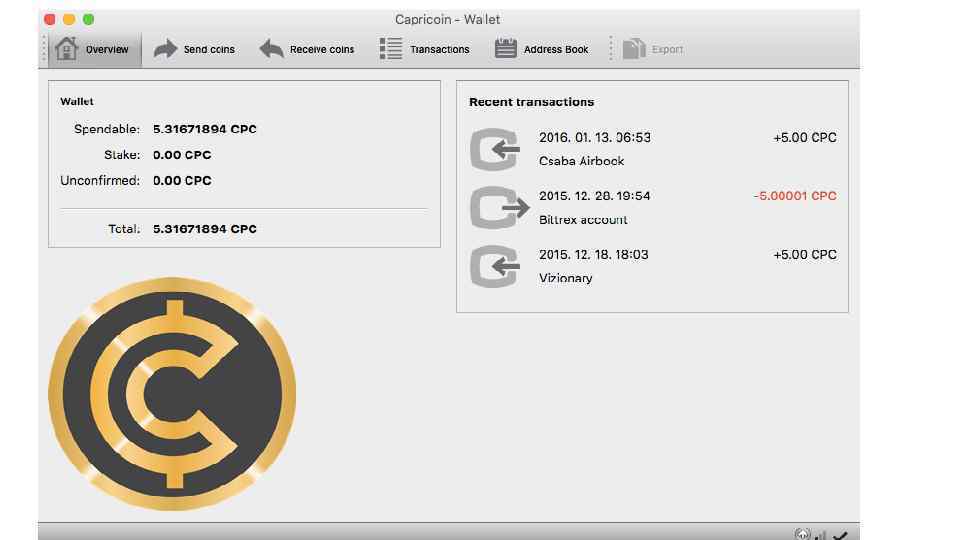Click the Send coins arrow icon
This screenshot has width=960, height=540.
(165, 48)
